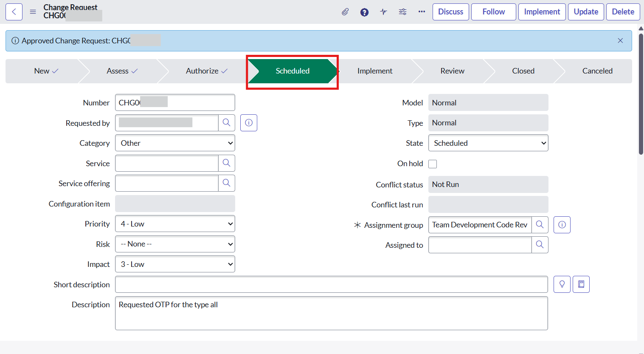644x354 pixels.
Task: Select the New stage in the process flow
Action: [46, 71]
